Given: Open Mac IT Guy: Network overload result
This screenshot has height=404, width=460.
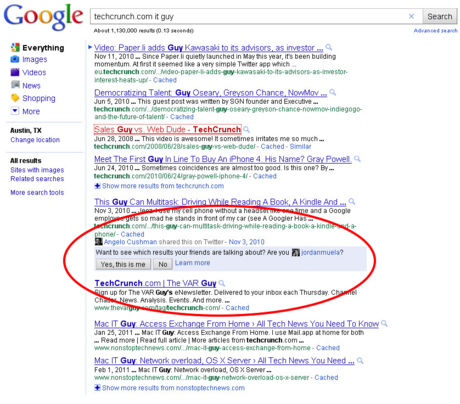Looking at the screenshot, I should (224, 361).
